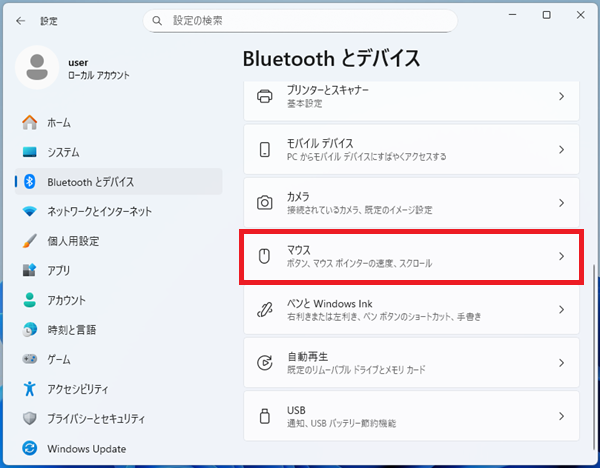Image resolution: width=600 pixels, height=468 pixels.
Task: Click the search magnifier icon
Action: 159,20
